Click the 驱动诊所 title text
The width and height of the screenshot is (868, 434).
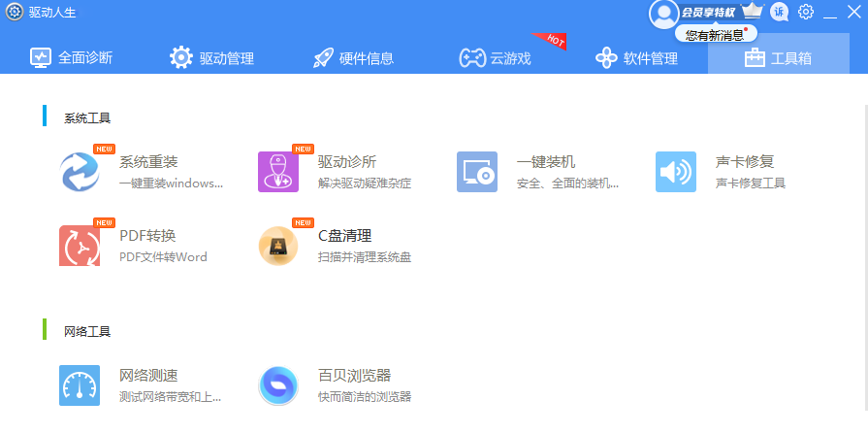pyautogui.click(x=347, y=162)
